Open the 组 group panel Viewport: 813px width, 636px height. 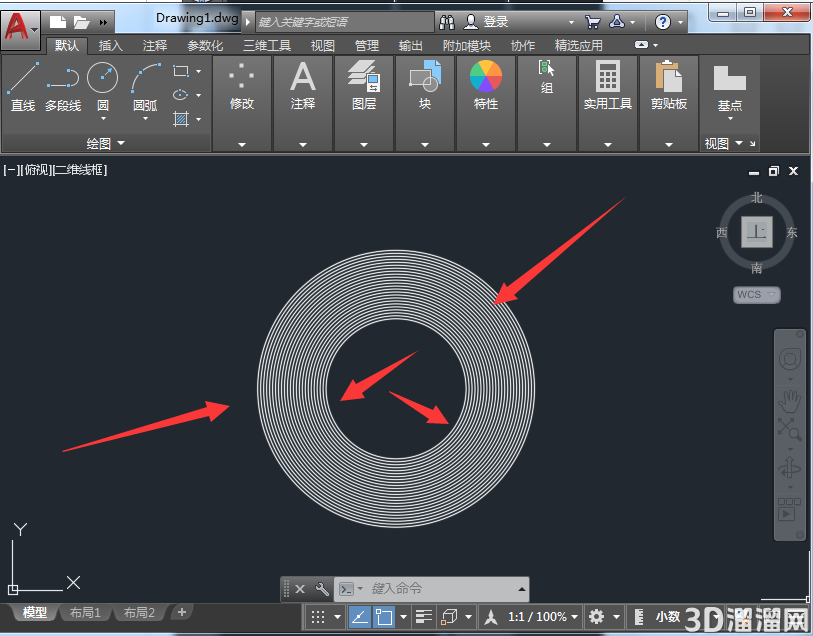(x=546, y=104)
